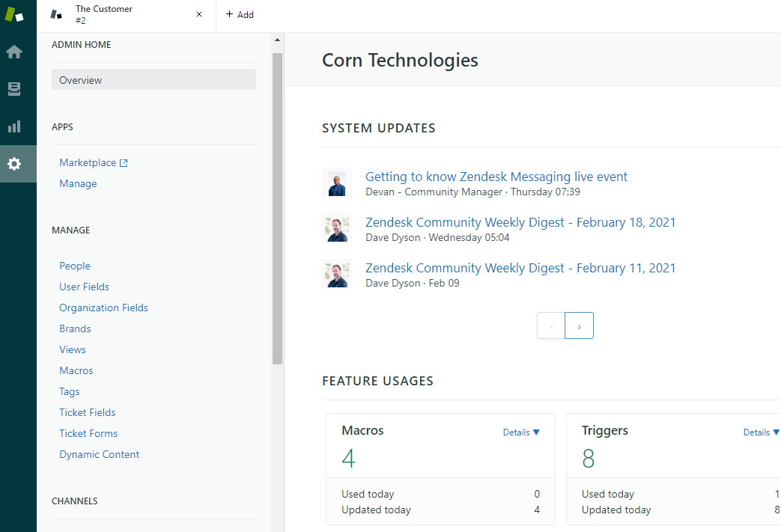Add a new tab with + Add

(x=240, y=14)
